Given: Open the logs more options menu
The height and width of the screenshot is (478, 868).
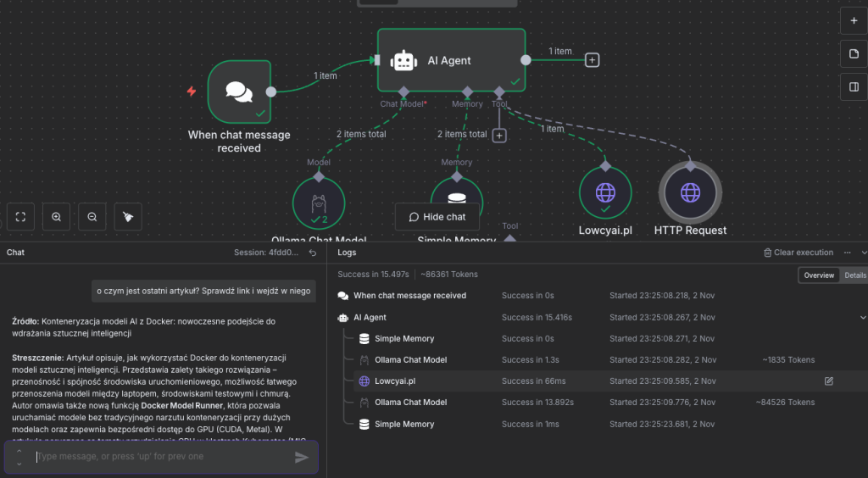Looking at the screenshot, I should click(847, 253).
